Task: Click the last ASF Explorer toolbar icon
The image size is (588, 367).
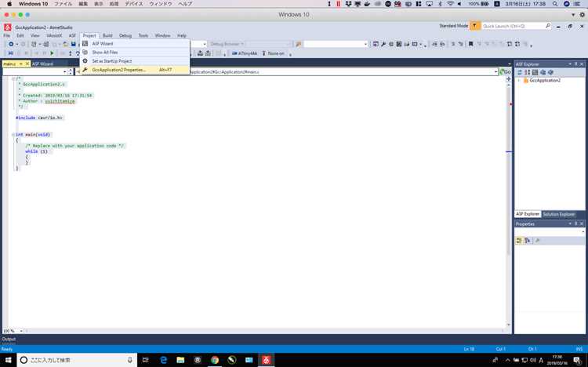Action: (x=550, y=72)
